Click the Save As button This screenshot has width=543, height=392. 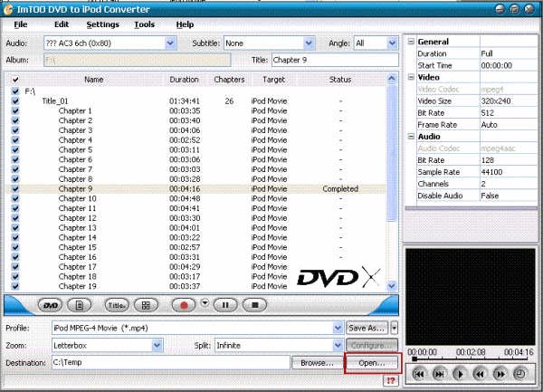click(367, 328)
